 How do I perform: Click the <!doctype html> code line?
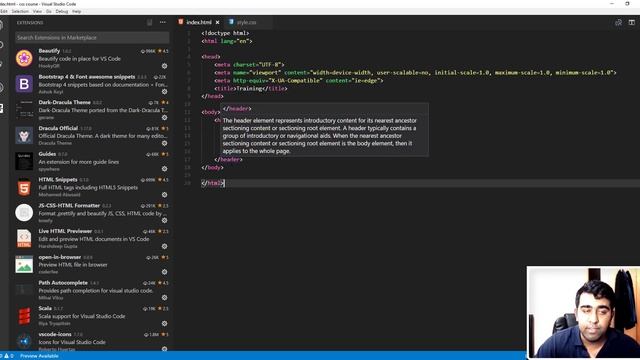tap(225, 33)
